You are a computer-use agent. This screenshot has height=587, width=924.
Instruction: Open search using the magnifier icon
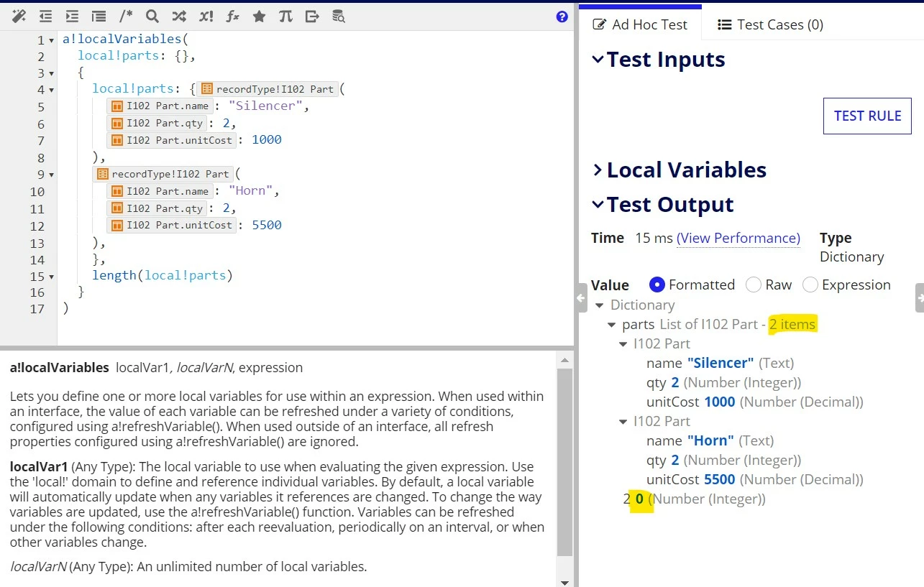[x=152, y=16]
